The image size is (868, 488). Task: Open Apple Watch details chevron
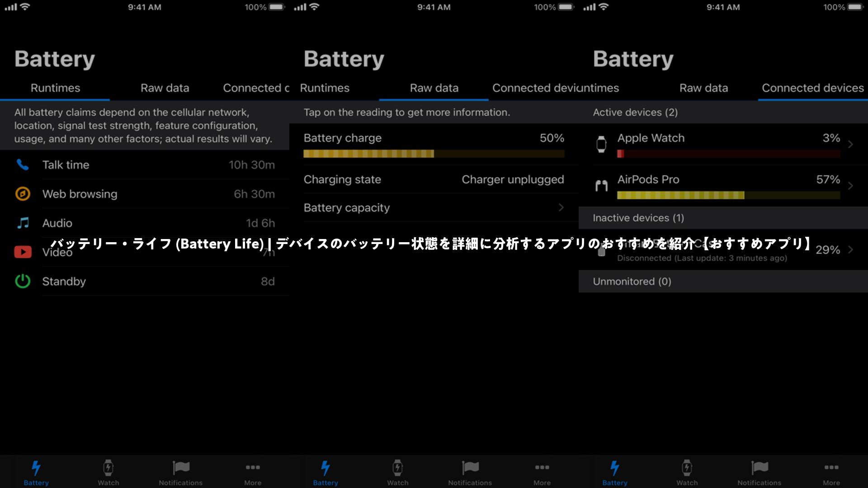click(850, 144)
